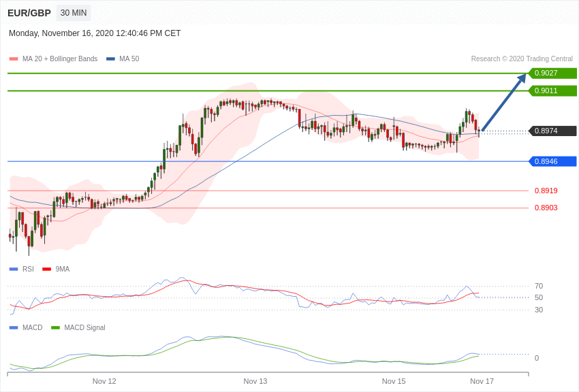The width and height of the screenshot is (579, 392).
Task: Click the Nov 12 date axis label
Action: (104, 381)
